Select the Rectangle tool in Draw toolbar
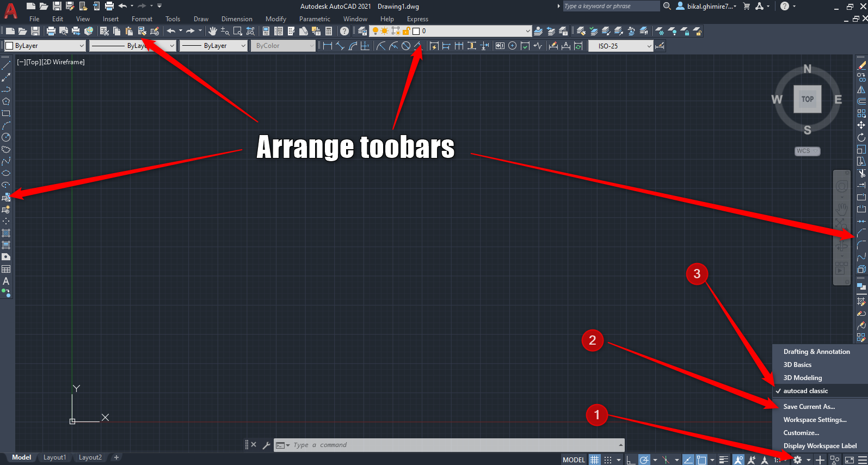868x465 pixels. tap(6, 113)
